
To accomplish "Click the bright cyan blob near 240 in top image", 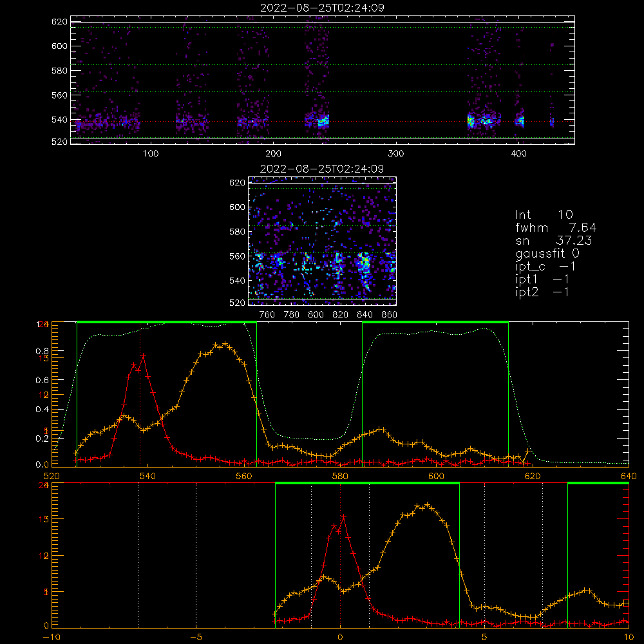I will click(x=324, y=122).
